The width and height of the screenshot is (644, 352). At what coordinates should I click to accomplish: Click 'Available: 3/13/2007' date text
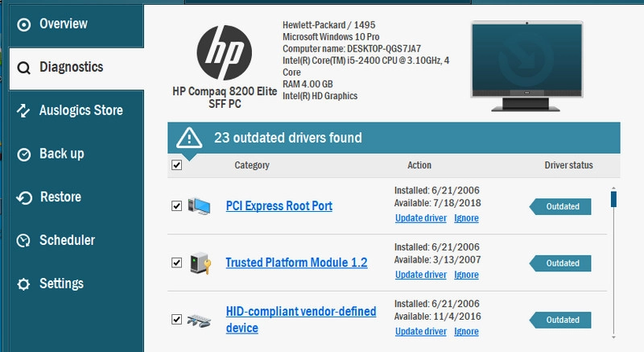(x=437, y=259)
